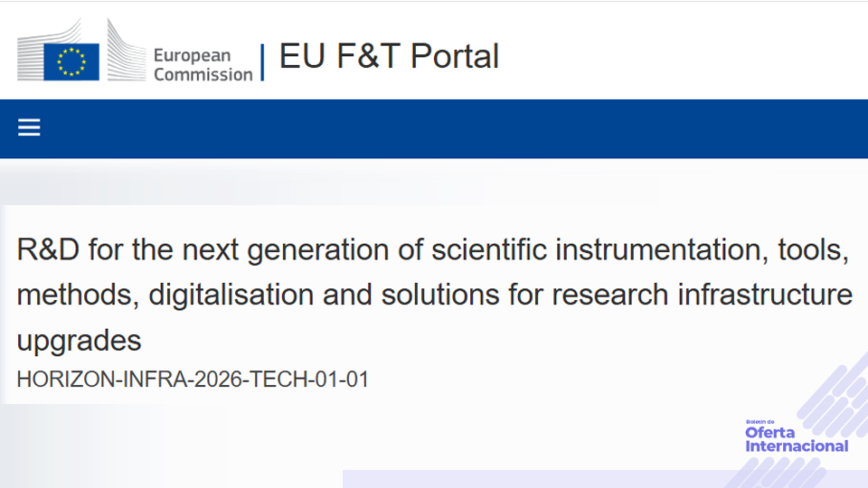
Task: Click the Commission building graphic beside flag
Action: (124, 50)
